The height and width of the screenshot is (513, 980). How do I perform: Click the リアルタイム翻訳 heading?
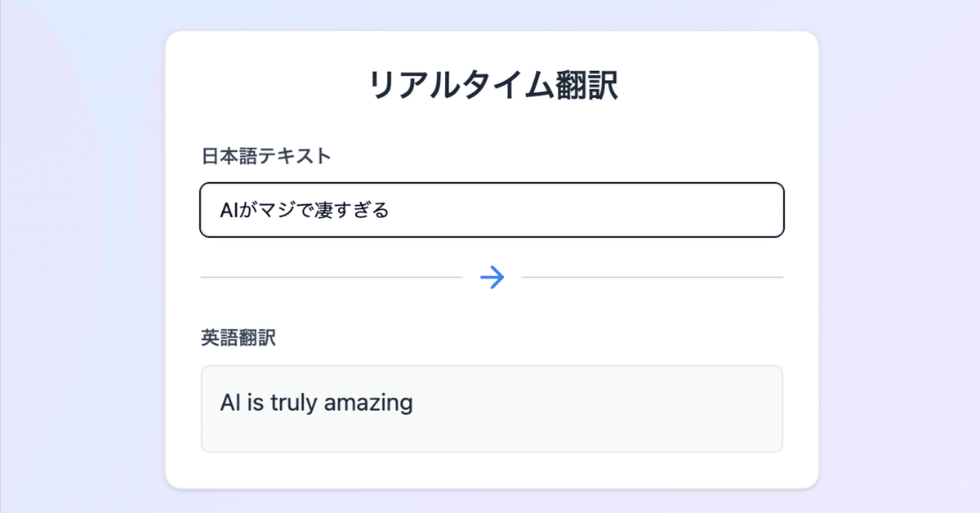point(492,86)
